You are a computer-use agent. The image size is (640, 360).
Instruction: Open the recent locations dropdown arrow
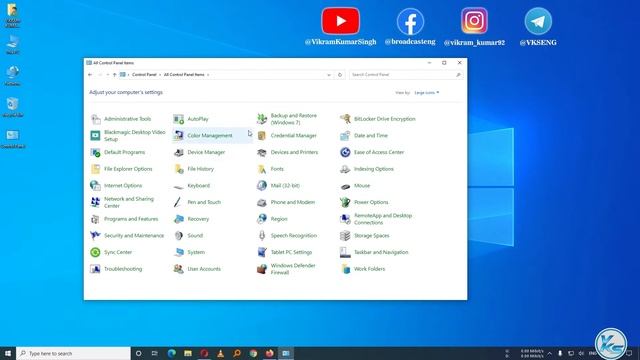tap(108, 75)
